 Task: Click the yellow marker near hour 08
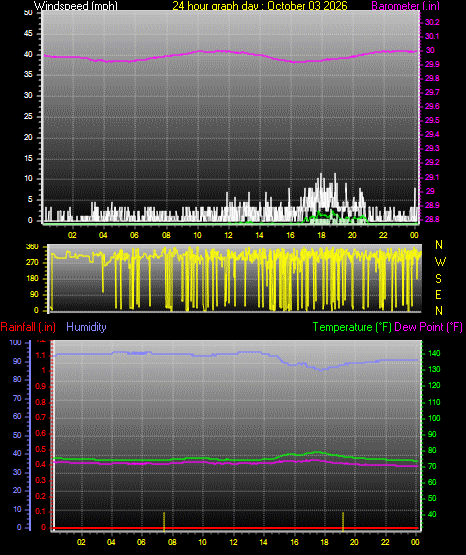(164, 521)
